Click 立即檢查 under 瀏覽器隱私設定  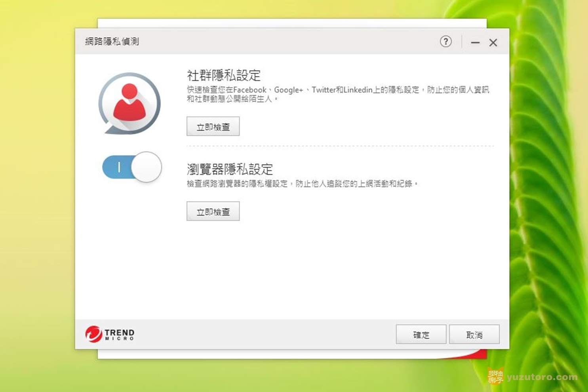point(213,211)
